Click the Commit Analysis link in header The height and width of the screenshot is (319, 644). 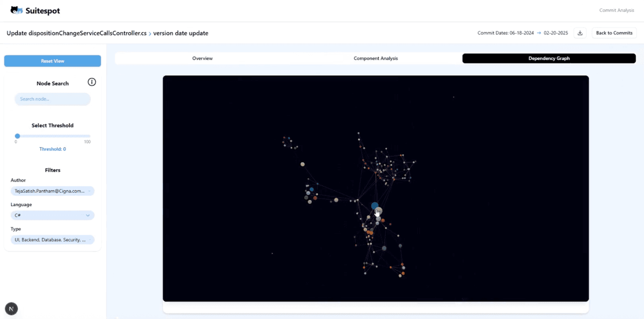[616, 10]
